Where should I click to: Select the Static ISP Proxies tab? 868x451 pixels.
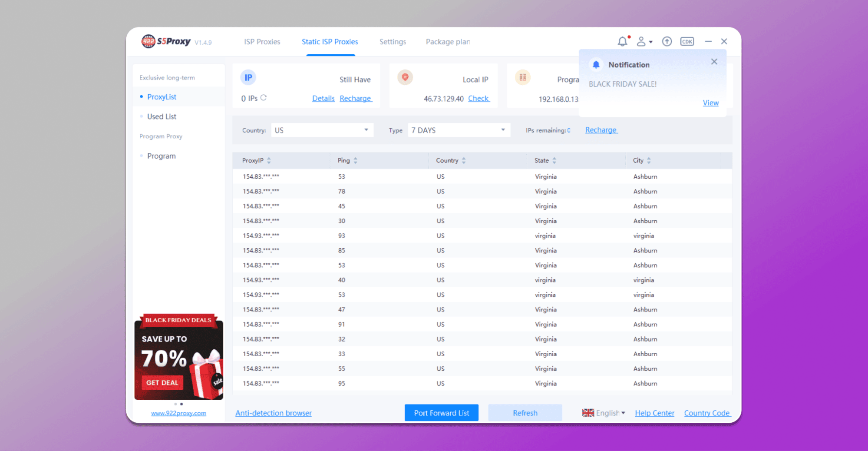330,42
